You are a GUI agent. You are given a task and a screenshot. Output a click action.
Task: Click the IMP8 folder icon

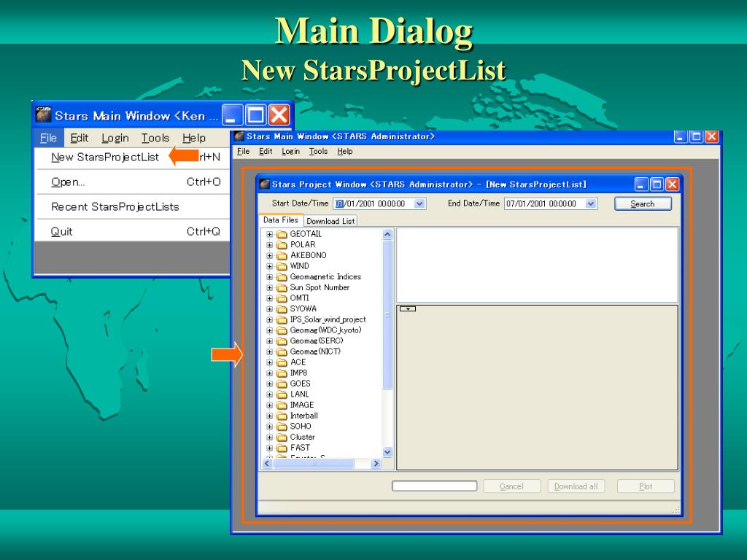282,373
